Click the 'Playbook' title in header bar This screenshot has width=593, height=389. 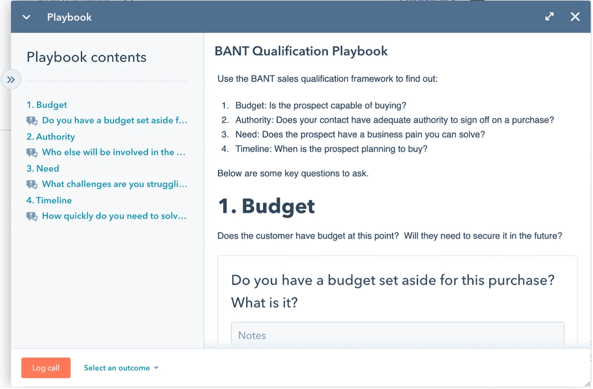pos(69,17)
